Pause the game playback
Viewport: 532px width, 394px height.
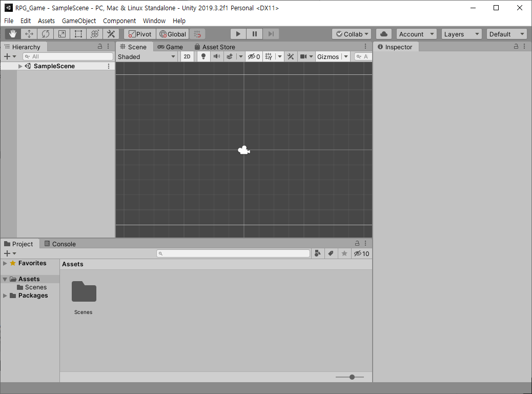[254, 34]
